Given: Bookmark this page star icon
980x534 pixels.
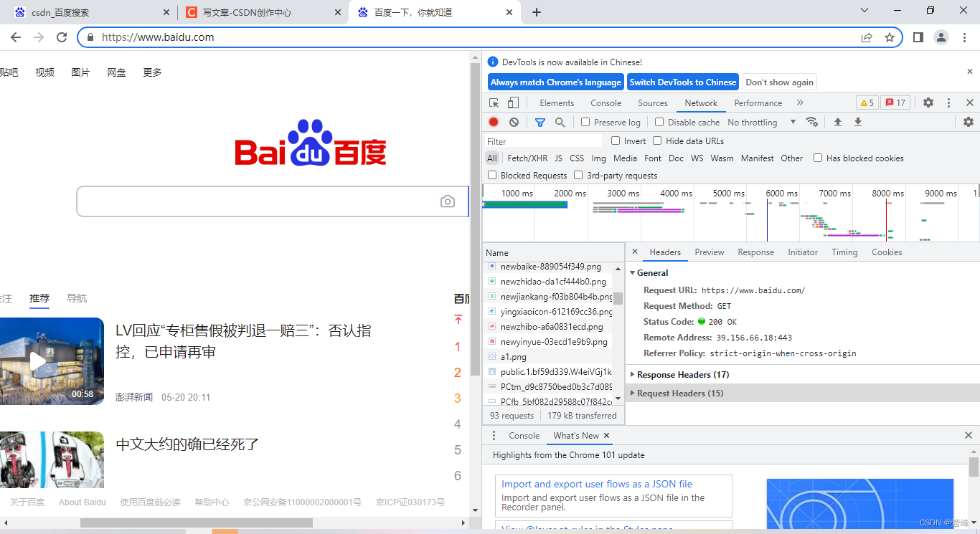Looking at the screenshot, I should click(x=890, y=37).
